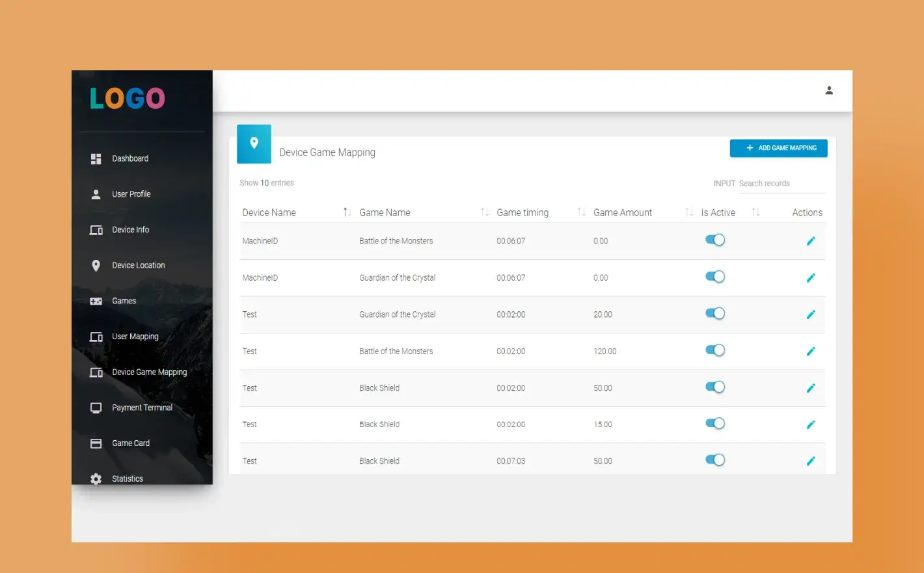Click the user account icon in header
The width and height of the screenshot is (924, 573).
tap(829, 91)
